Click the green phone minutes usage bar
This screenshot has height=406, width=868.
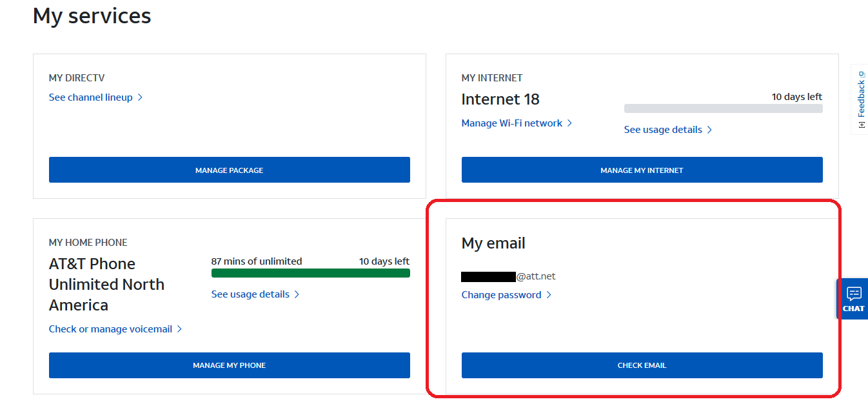[311, 273]
